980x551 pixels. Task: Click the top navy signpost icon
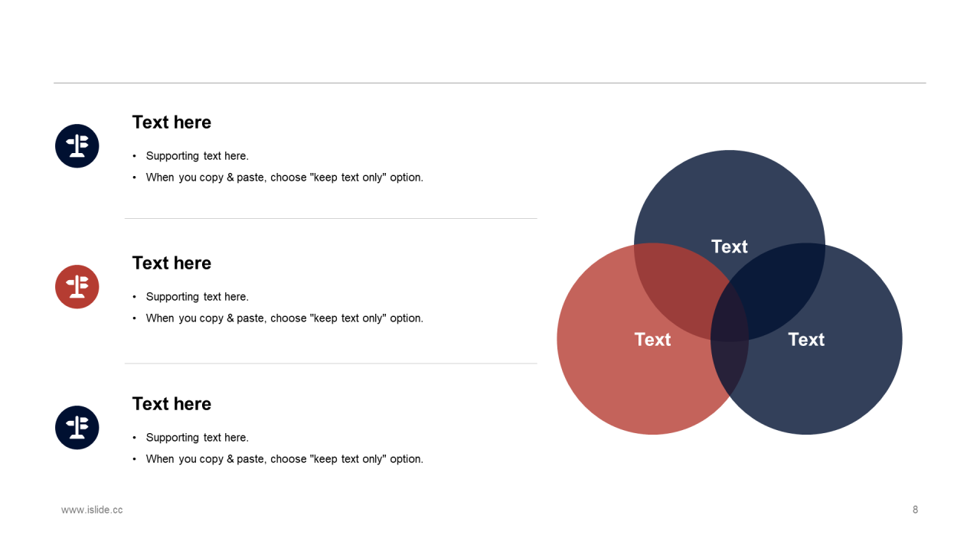(77, 146)
